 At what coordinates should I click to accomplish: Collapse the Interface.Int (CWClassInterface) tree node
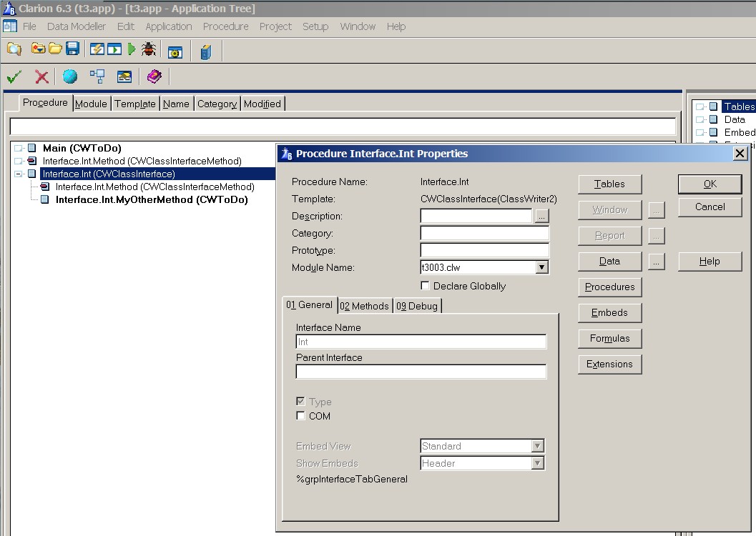(x=18, y=174)
